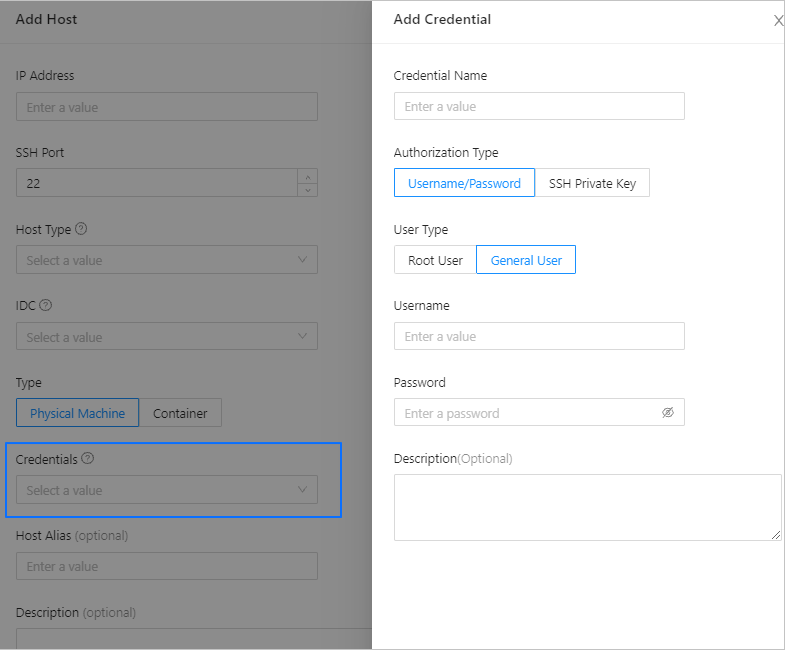Open the Credentials dropdown
785x650 pixels.
(166, 490)
